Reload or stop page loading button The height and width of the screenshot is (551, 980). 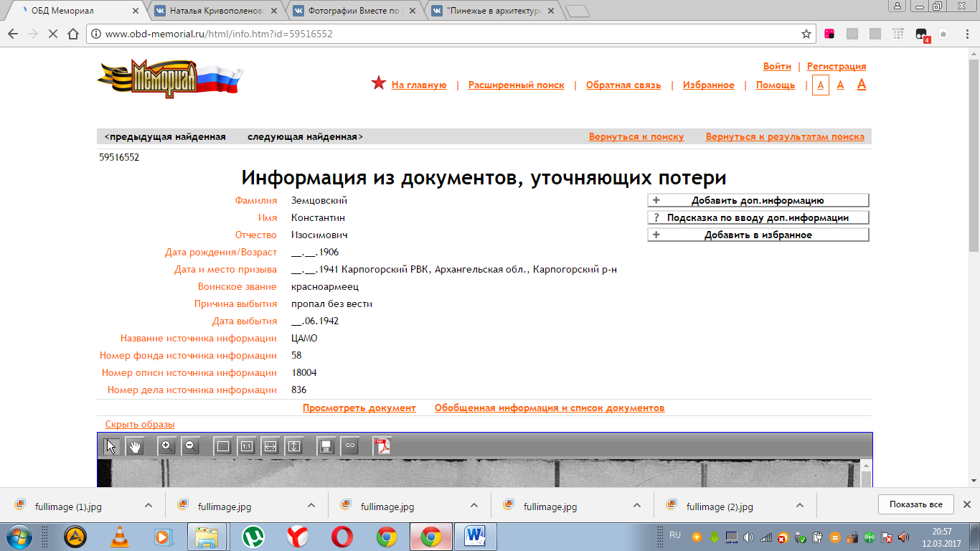point(52,34)
